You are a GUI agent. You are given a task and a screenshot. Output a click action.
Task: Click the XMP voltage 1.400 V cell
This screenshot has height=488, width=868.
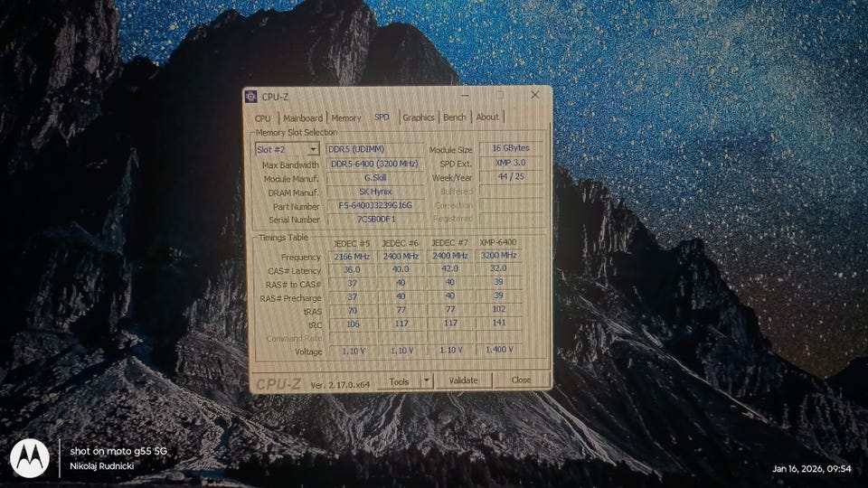tap(498, 350)
